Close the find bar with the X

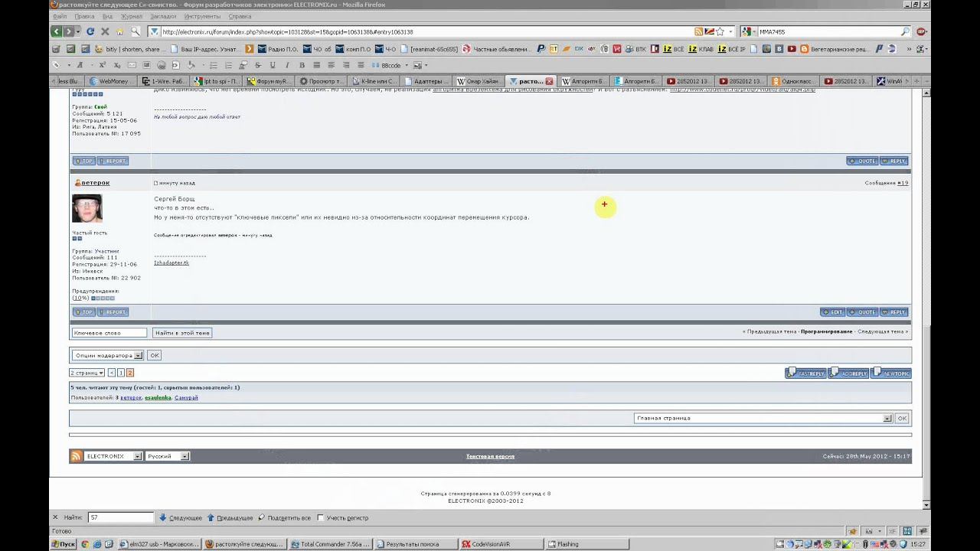tap(55, 517)
